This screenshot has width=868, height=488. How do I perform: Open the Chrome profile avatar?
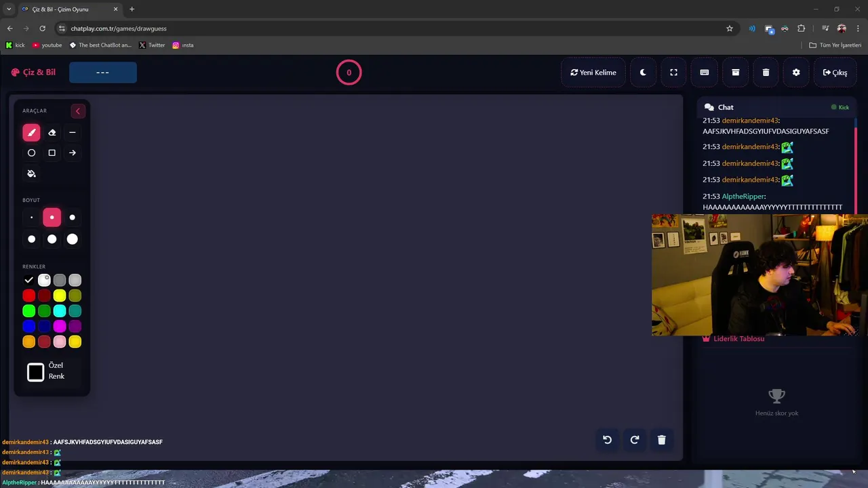point(842,28)
